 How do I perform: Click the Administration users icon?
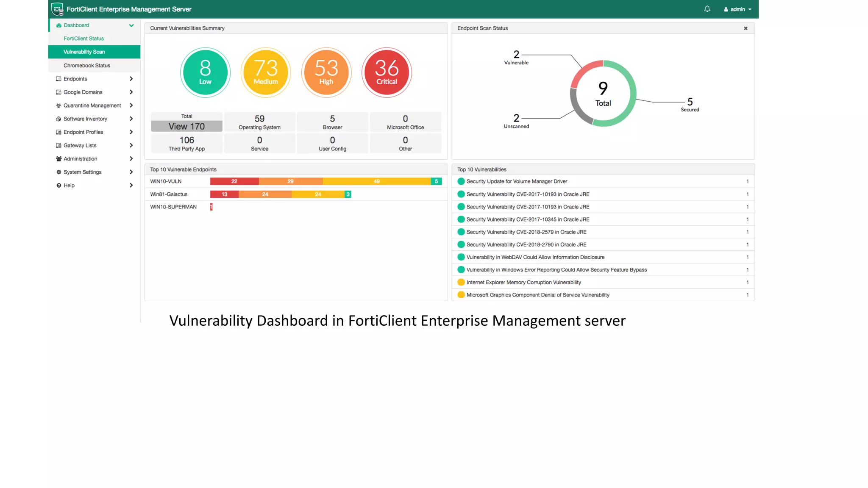coord(58,159)
